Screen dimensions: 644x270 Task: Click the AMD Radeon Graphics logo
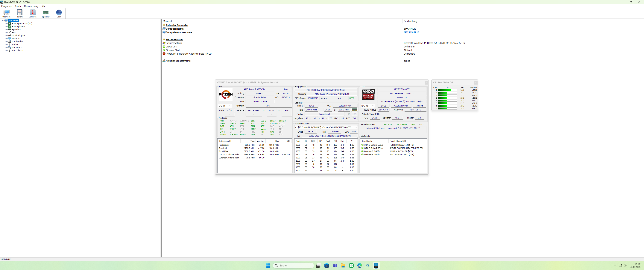click(x=368, y=95)
